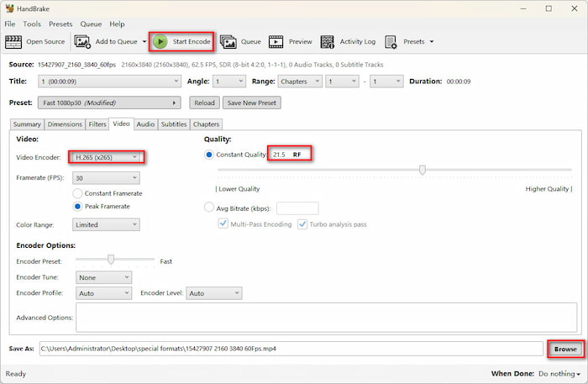
Task: Switch to the Filters tab
Action: tap(97, 124)
